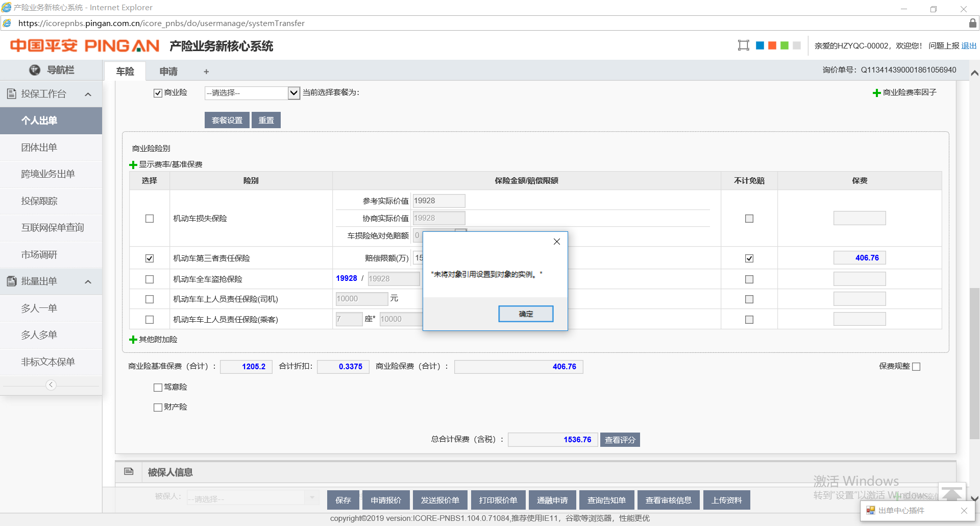Click 确定 button in the dialog
This screenshot has width=980, height=526.
click(x=526, y=314)
